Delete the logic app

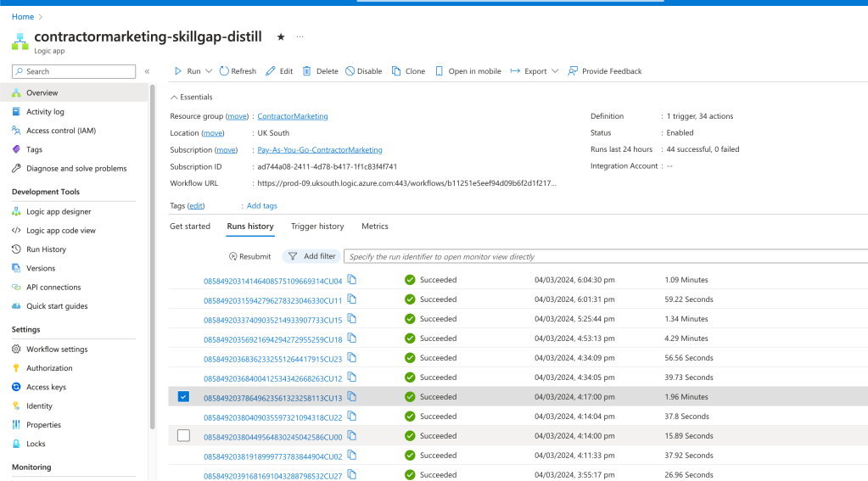point(321,71)
